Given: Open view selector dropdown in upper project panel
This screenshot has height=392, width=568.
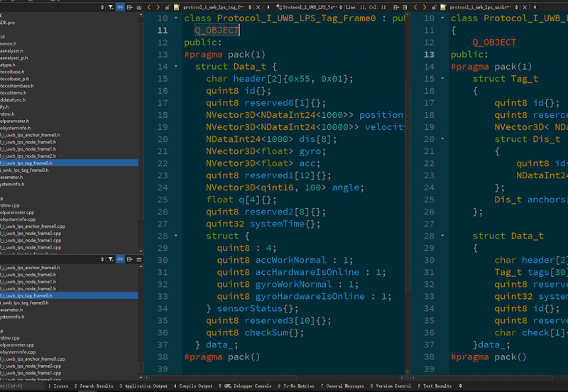Looking at the screenshot, I should [102, 7].
